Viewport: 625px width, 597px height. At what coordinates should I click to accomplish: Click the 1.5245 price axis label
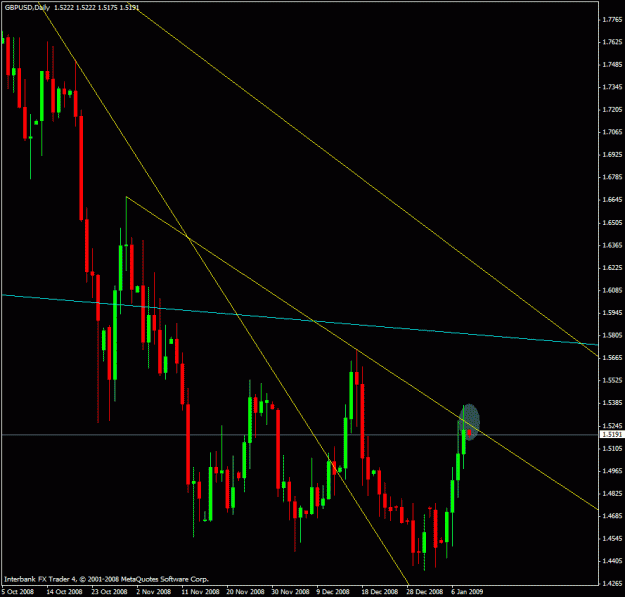point(612,426)
